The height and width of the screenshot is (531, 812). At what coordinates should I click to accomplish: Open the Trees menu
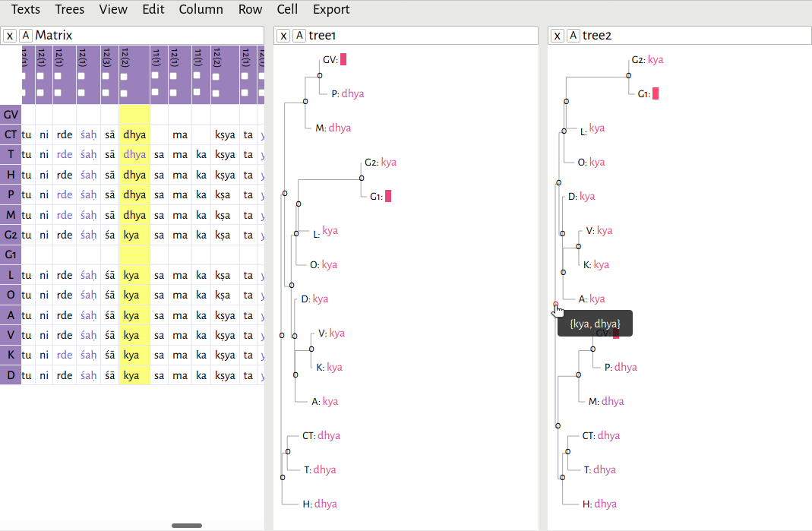pyautogui.click(x=69, y=10)
